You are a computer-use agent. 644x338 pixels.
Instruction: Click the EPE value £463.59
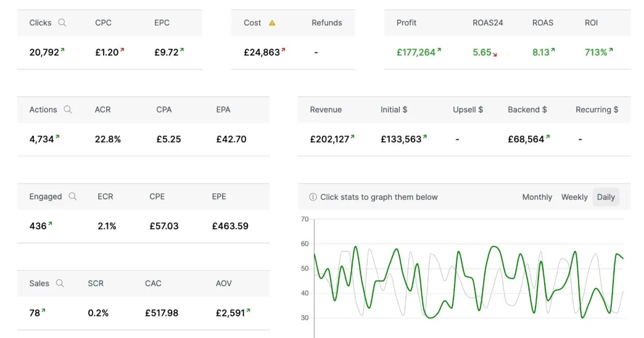tap(230, 226)
